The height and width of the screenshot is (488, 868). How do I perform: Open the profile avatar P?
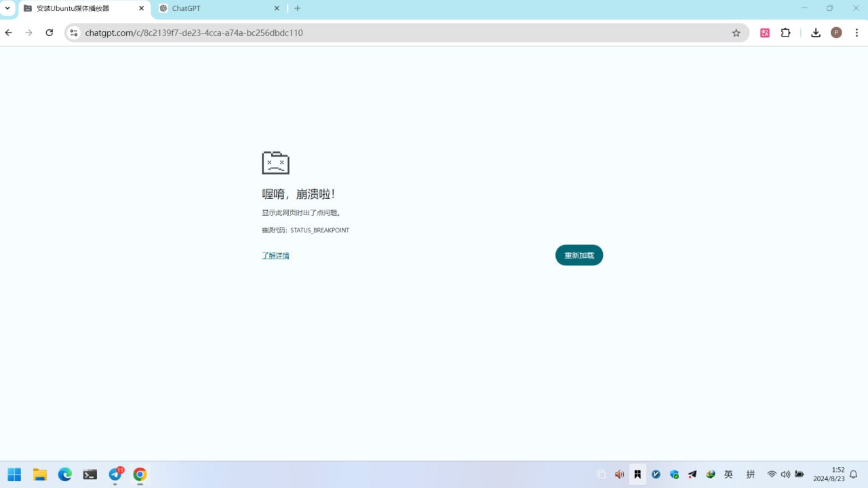[x=836, y=33]
